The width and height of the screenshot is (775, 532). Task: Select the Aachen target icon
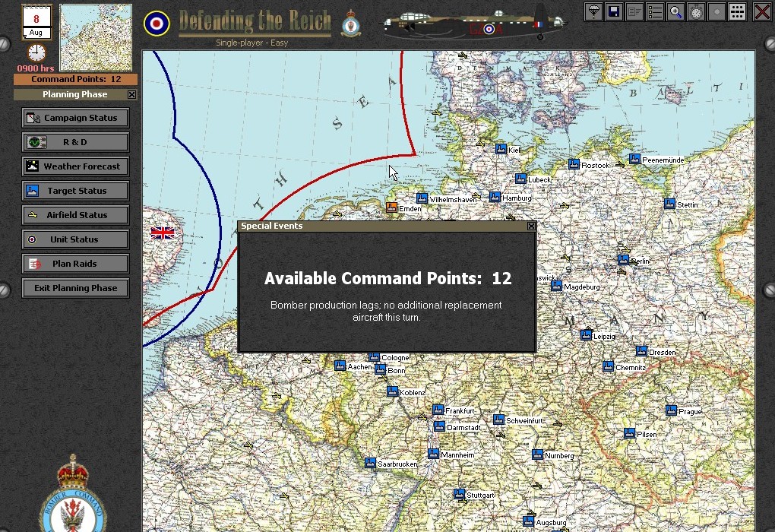pyautogui.click(x=340, y=366)
